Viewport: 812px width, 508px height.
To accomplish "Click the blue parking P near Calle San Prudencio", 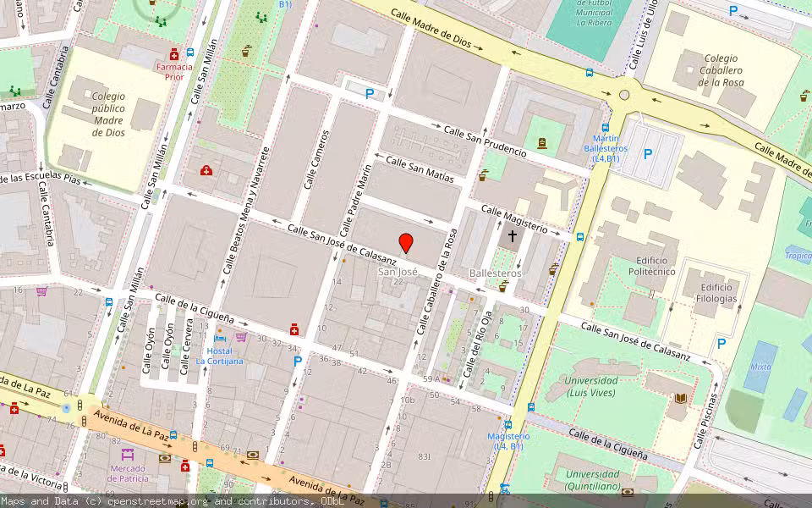I will (369, 93).
